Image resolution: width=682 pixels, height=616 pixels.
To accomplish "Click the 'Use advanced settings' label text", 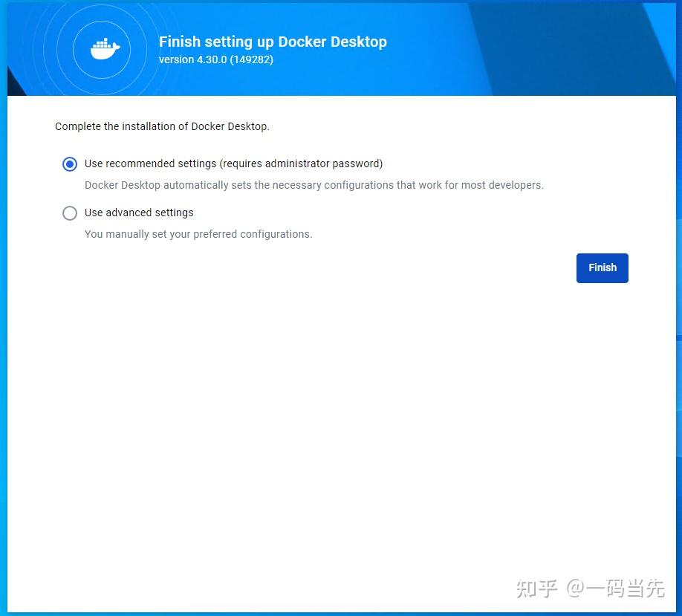I will coord(139,213).
